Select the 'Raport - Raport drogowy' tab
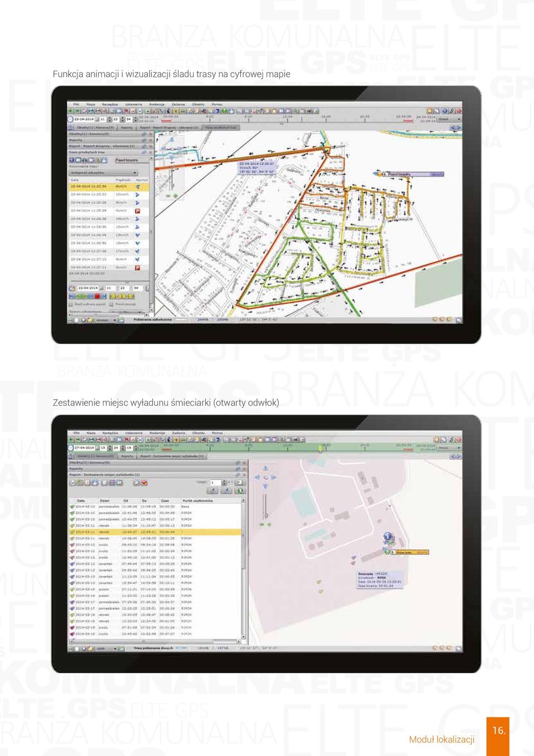This screenshot has width=534, height=756. (169, 127)
